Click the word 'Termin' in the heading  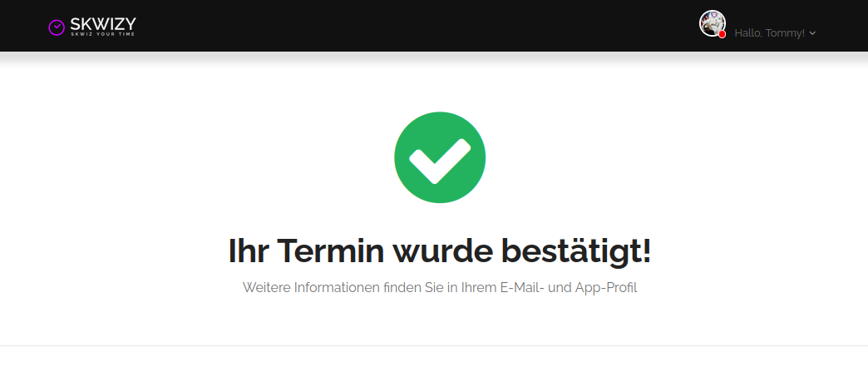[330, 251]
